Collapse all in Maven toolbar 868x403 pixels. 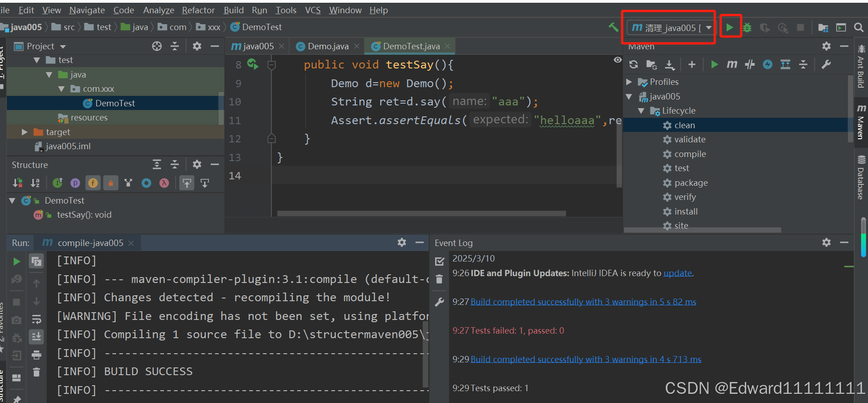(803, 65)
